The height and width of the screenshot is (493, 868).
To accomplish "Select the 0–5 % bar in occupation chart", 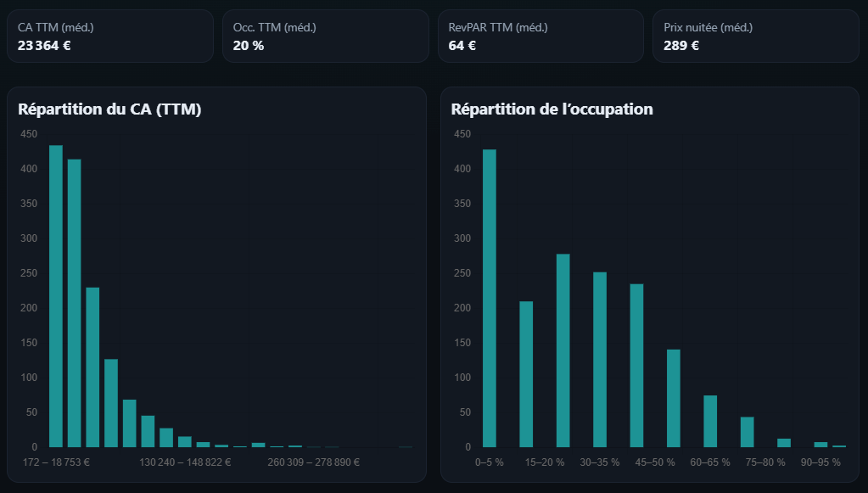I will [x=490, y=297].
